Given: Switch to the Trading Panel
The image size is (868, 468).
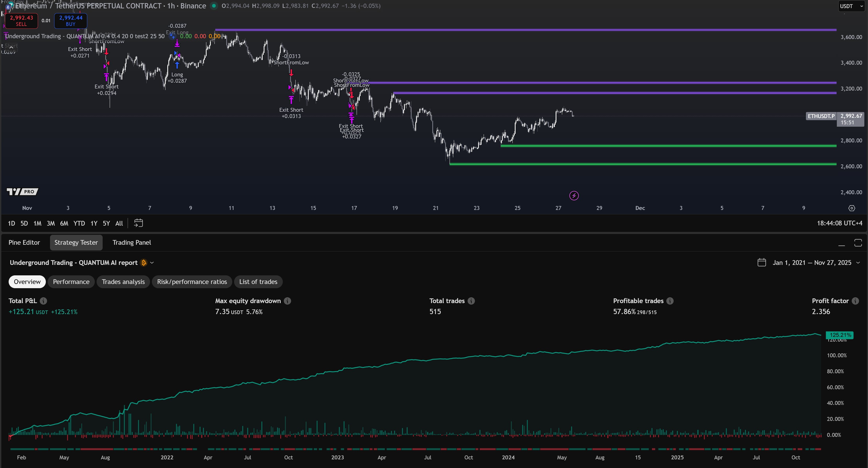Looking at the screenshot, I should pyautogui.click(x=131, y=242).
